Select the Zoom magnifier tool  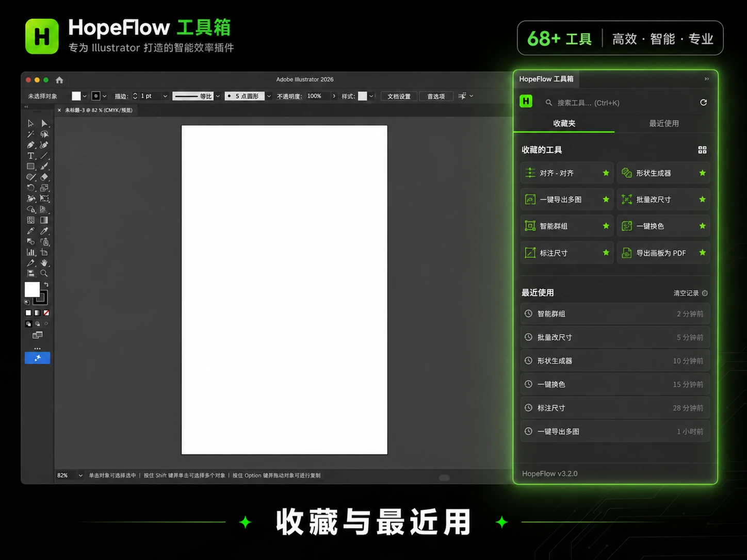click(44, 273)
